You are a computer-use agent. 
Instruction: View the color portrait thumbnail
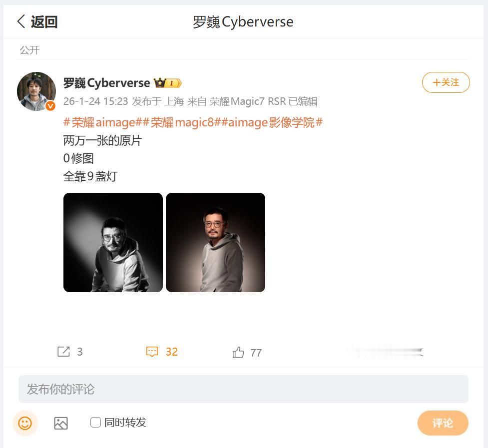215,242
